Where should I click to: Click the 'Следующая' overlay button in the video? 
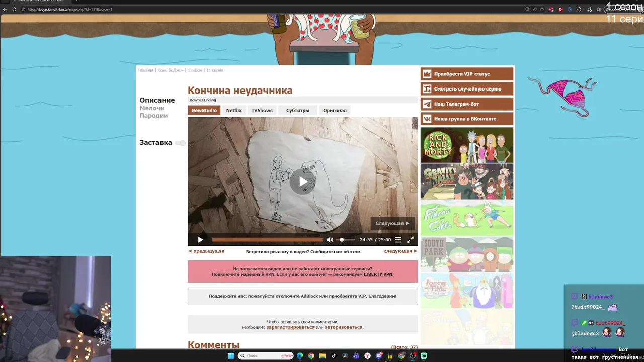pyautogui.click(x=392, y=223)
